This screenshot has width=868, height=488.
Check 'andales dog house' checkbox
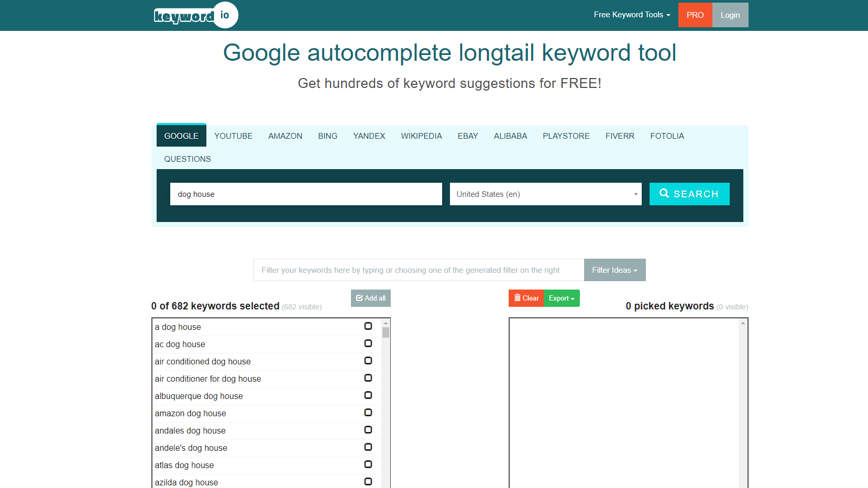coord(368,430)
